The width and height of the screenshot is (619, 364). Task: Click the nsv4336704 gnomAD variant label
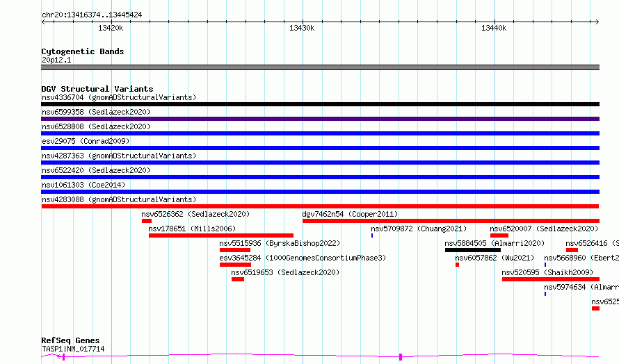[119, 97]
